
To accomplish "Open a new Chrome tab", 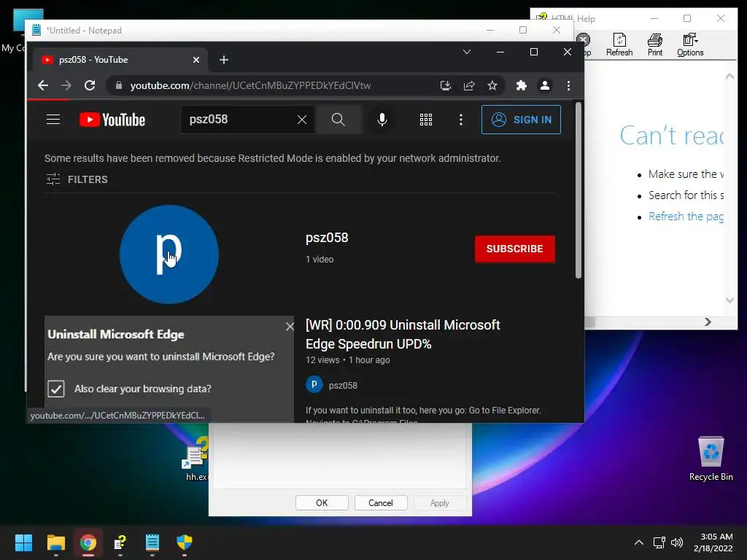I will coord(224,60).
